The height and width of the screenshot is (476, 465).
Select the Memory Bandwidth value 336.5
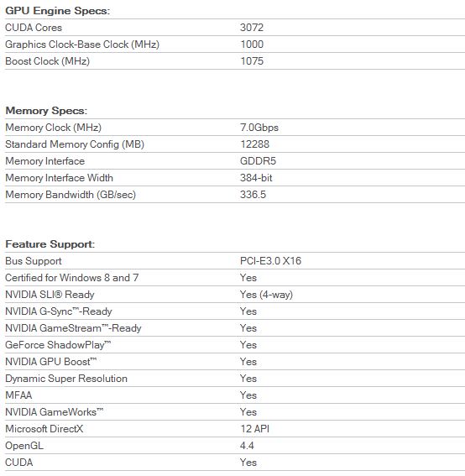pos(253,194)
